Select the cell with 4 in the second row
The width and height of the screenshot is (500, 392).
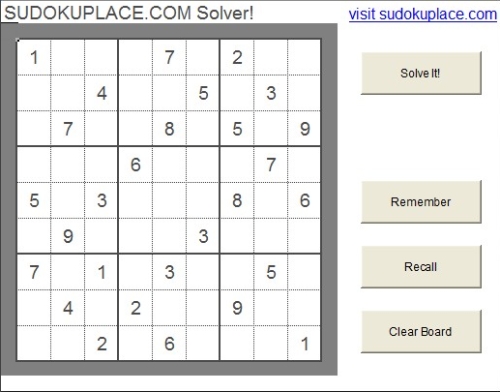click(x=101, y=93)
